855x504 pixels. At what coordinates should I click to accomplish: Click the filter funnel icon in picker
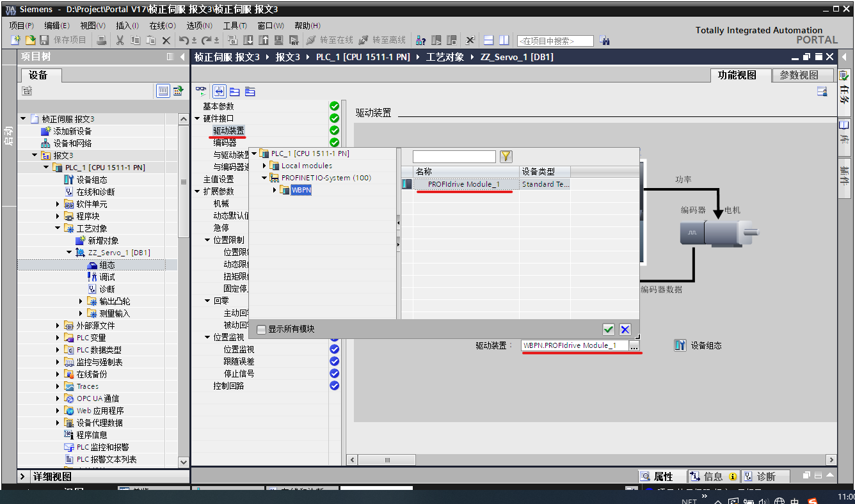[x=506, y=157]
